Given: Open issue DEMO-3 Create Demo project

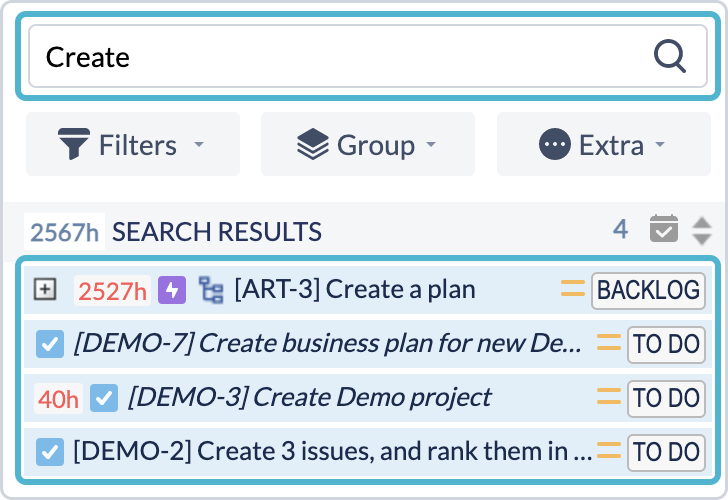Looking at the screenshot, I should pos(310,398).
